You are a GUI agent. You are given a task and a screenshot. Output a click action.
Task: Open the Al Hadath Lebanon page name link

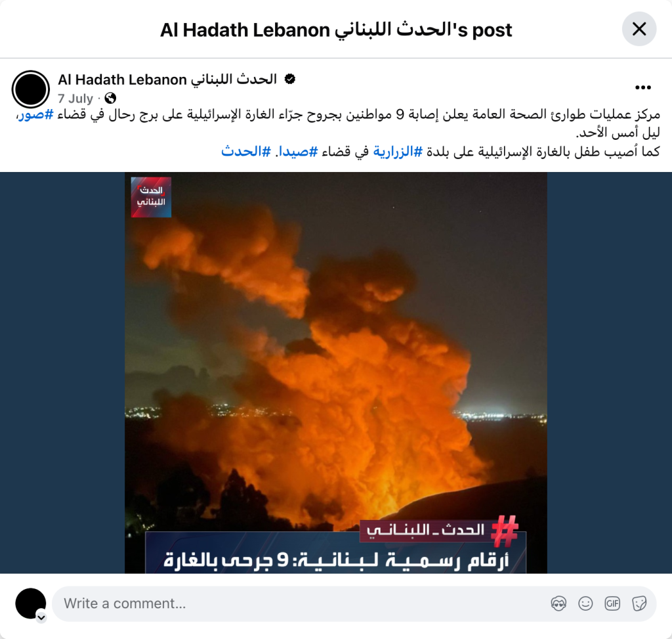pos(167,79)
